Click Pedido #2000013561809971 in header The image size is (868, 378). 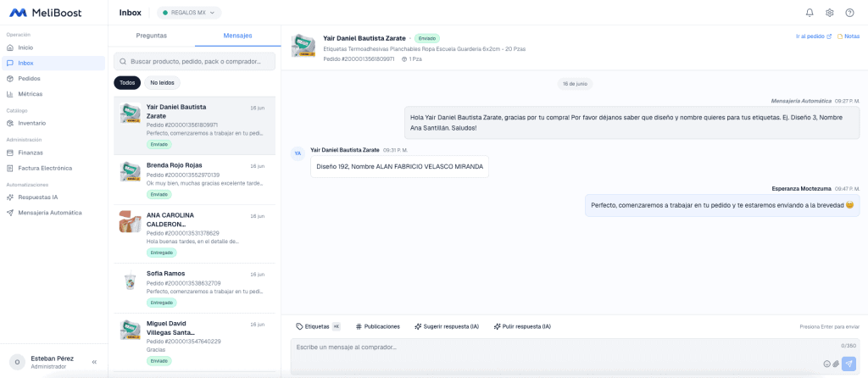click(359, 58)
